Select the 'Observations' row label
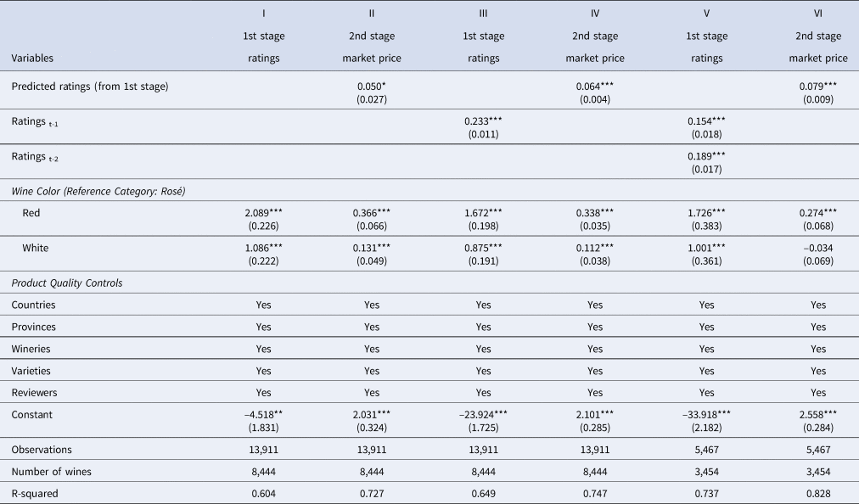 pos(42,450)
